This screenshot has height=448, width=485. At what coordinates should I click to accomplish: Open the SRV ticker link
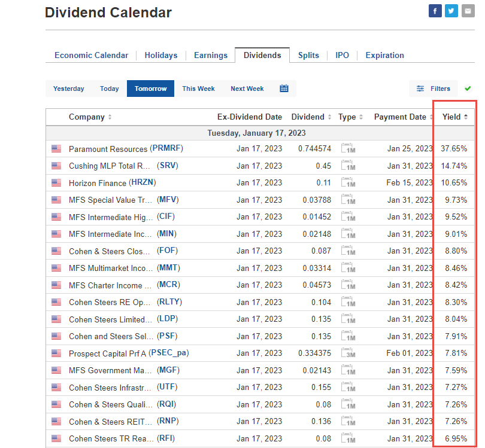coord(167,166)
